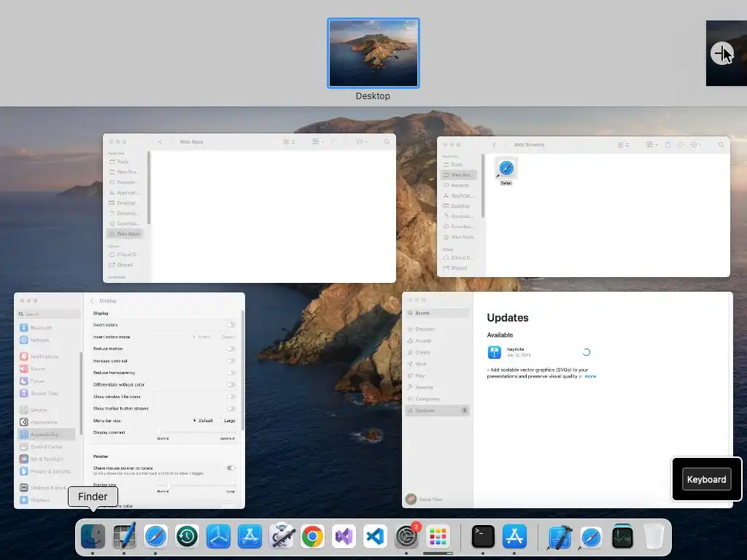
Task: Open Privacy & Security in Settings sidebar
Action: pyautogui.click(x=46, y=472)
